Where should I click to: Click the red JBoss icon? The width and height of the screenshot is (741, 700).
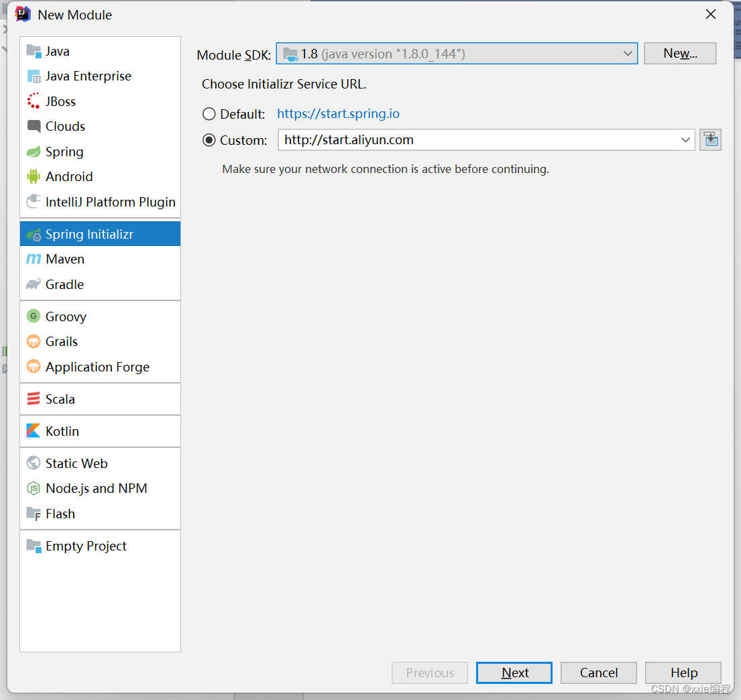tap(34, 101)
